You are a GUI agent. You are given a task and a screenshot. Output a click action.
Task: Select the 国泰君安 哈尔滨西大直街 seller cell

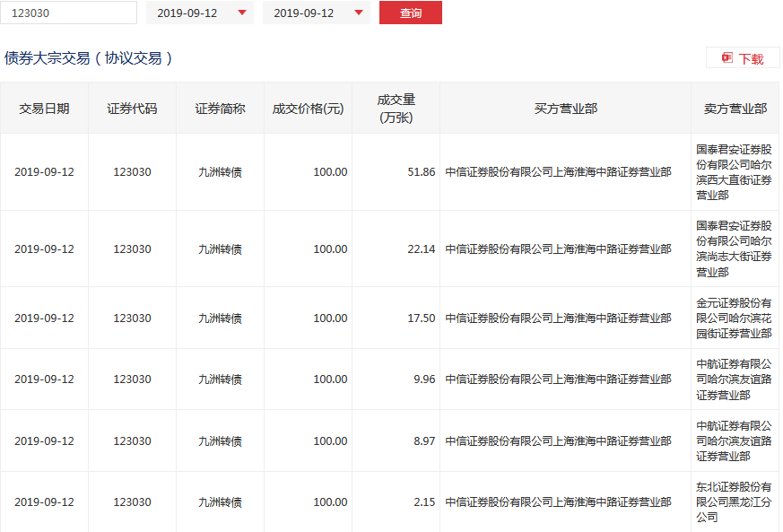pyautogui.click(x=735, y=172)
